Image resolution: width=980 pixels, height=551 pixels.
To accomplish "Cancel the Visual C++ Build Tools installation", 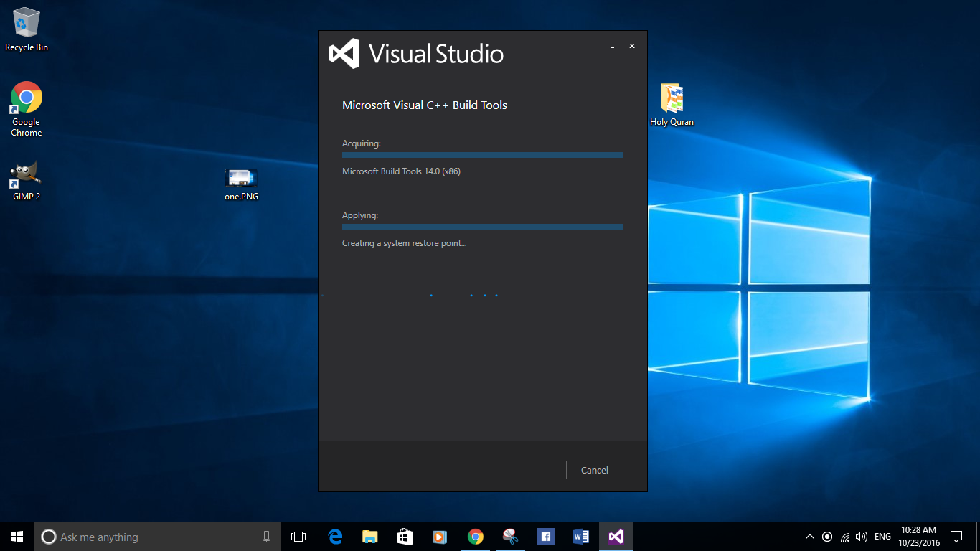I will 594,470.
